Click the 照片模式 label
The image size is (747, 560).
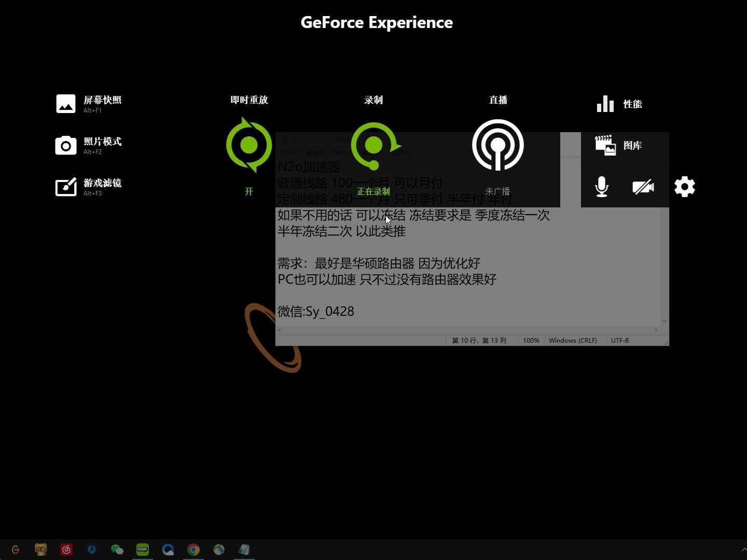point(103,142)
